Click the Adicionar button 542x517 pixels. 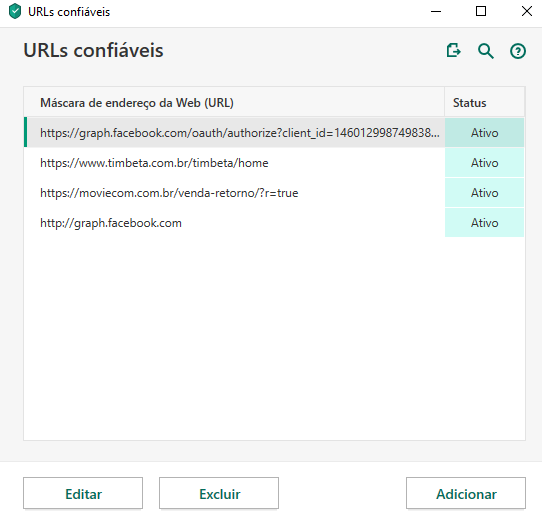point(466,494)
